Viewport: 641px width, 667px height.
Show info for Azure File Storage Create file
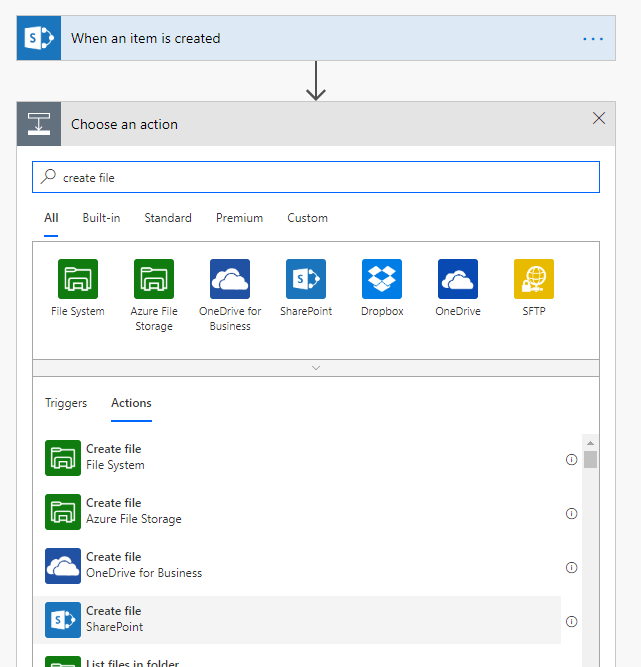click(572, 513)
